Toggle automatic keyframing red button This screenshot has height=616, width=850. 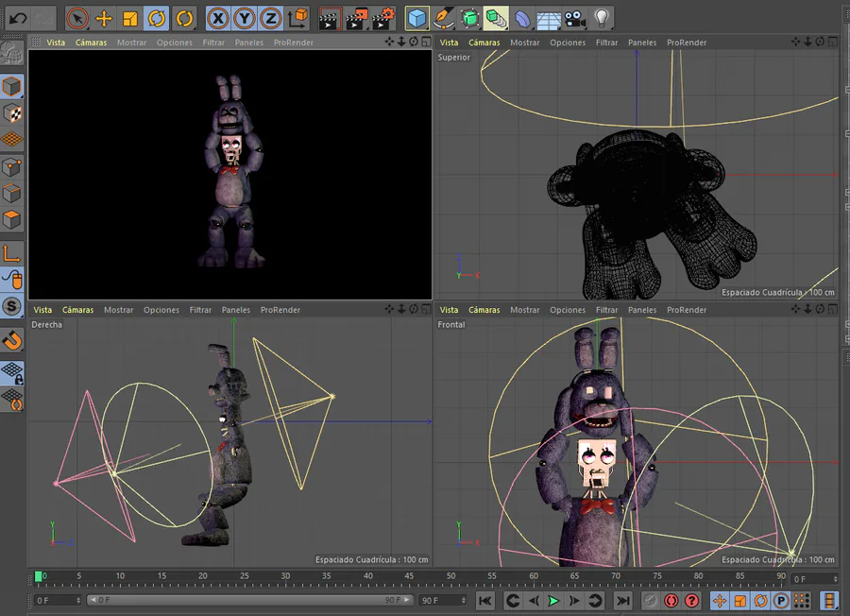pos(671,600)
